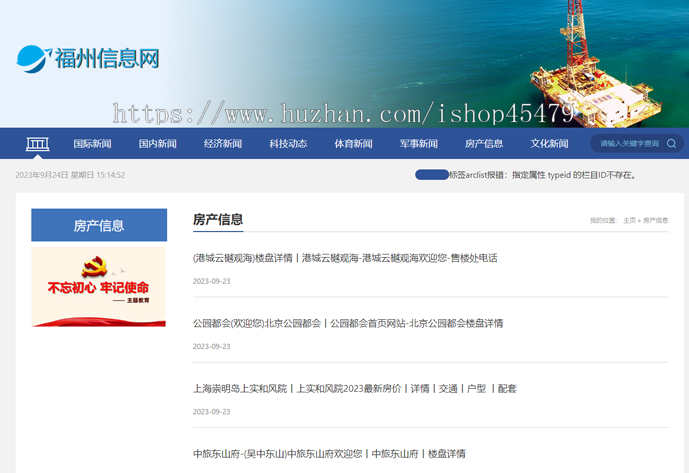Click 主页 in the breadcrumb

click(629, 220)
